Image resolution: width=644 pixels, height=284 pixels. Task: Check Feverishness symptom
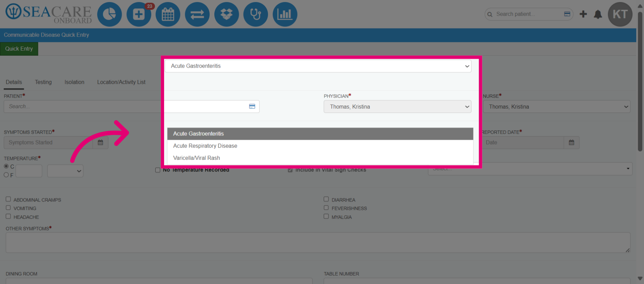[x=326, y=208]
